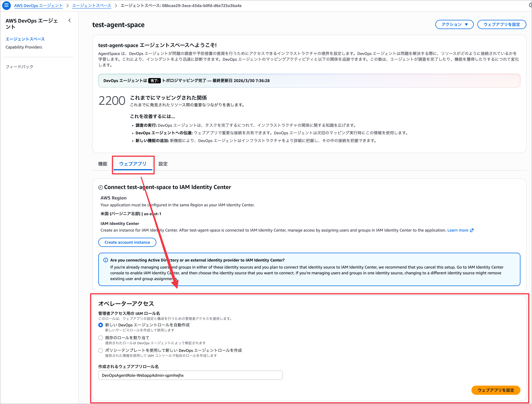The width and height of the screenshot is (532, 404).
Task: Click the web app role name field
Action: pos(190,375)
